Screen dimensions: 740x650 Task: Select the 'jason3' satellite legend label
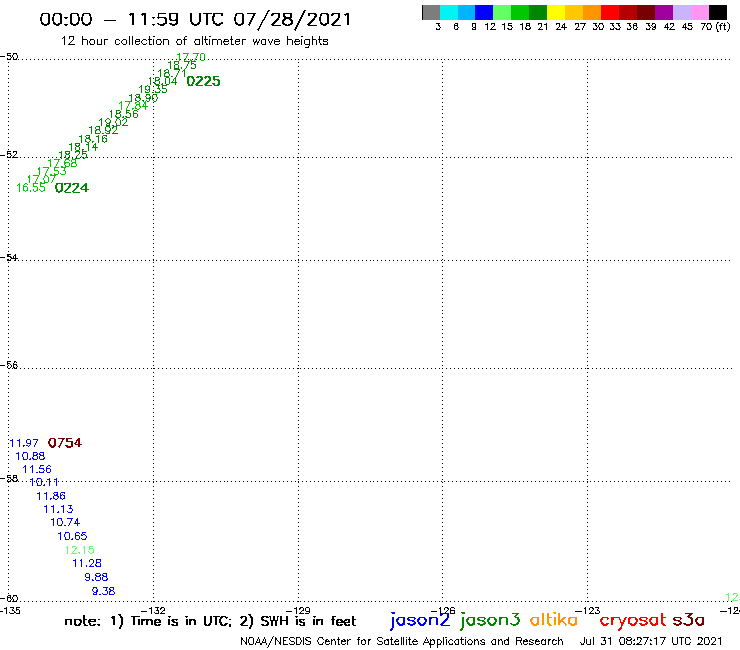click(x=490, y=620)
